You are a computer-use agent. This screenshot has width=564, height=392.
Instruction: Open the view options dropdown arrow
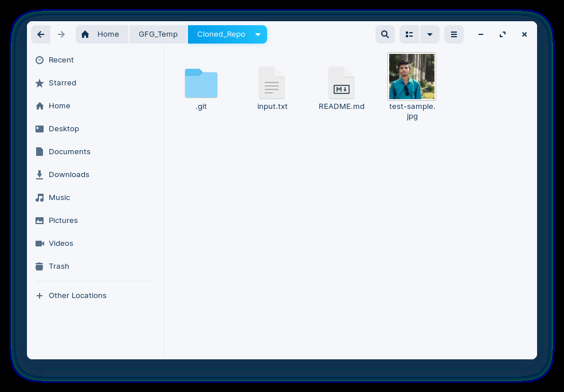pos(430,34)
